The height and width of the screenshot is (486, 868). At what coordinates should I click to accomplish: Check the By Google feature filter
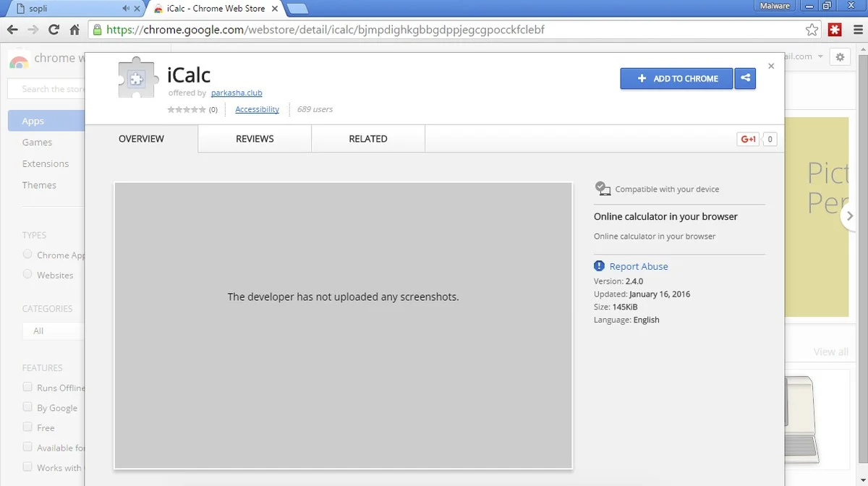(x=27, y=407)
